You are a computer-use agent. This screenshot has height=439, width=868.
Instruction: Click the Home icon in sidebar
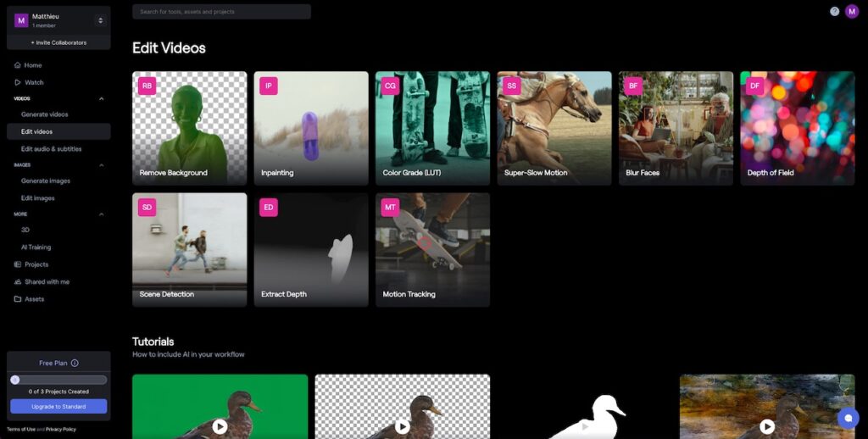17,65
